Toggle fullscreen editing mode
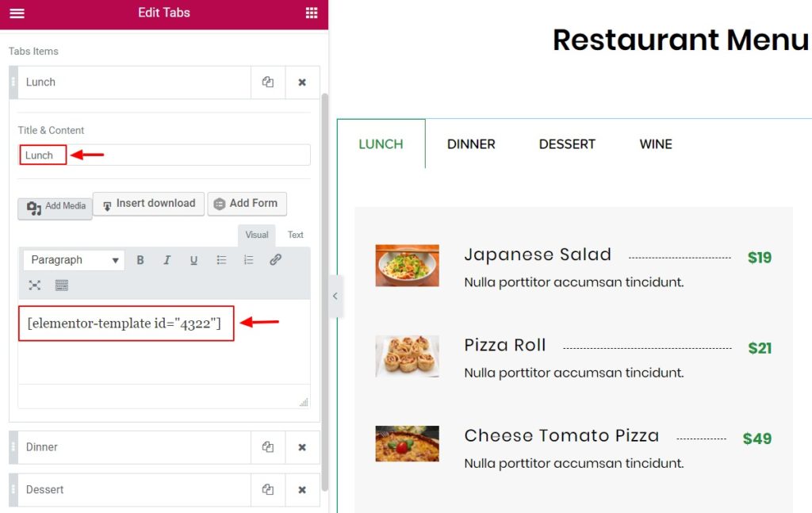This screenshot has width=812, height=513. point(33,285)
